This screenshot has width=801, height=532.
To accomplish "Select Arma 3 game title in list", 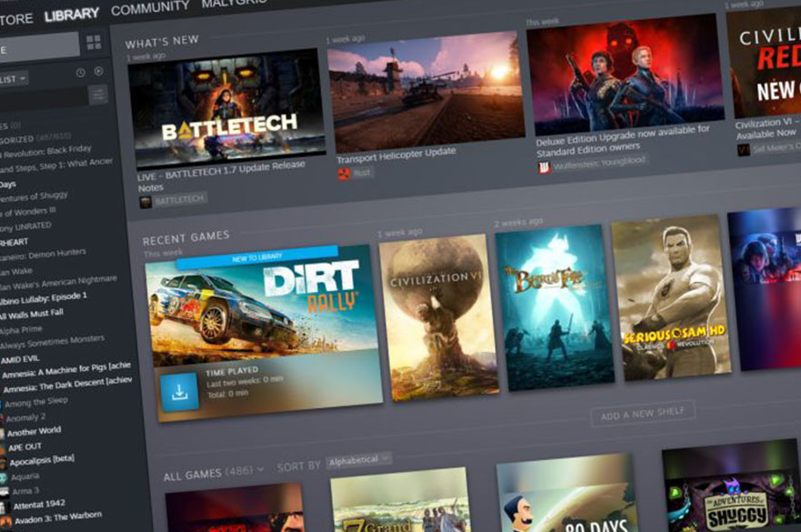I will 25,491.
